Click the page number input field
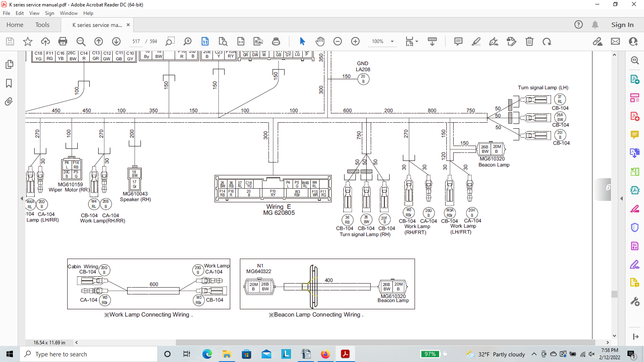 (x=136, y=41)
